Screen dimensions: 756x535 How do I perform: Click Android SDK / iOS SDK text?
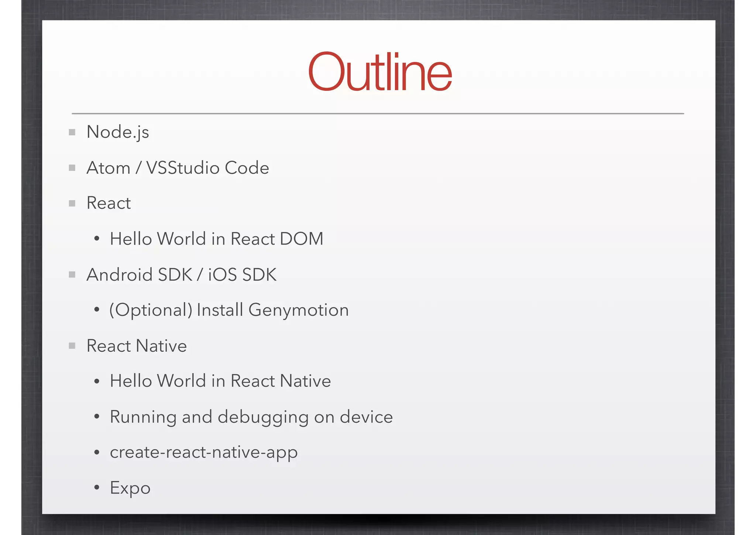point(181,275)
